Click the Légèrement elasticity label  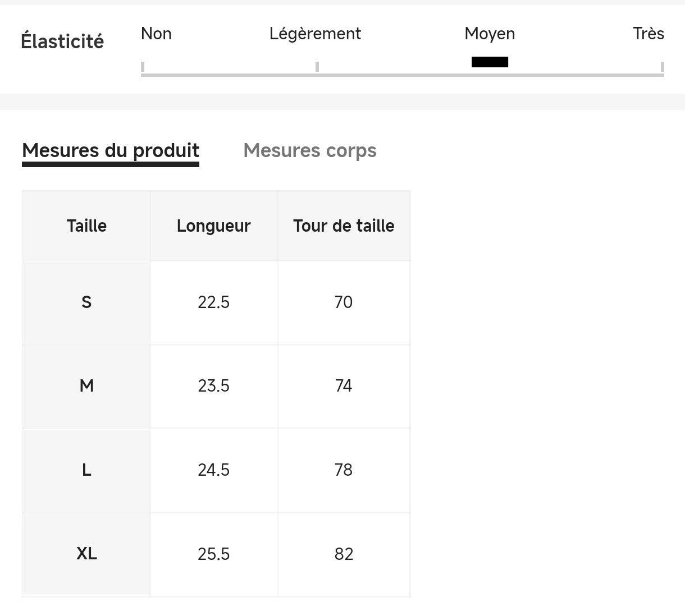point(315,34)
